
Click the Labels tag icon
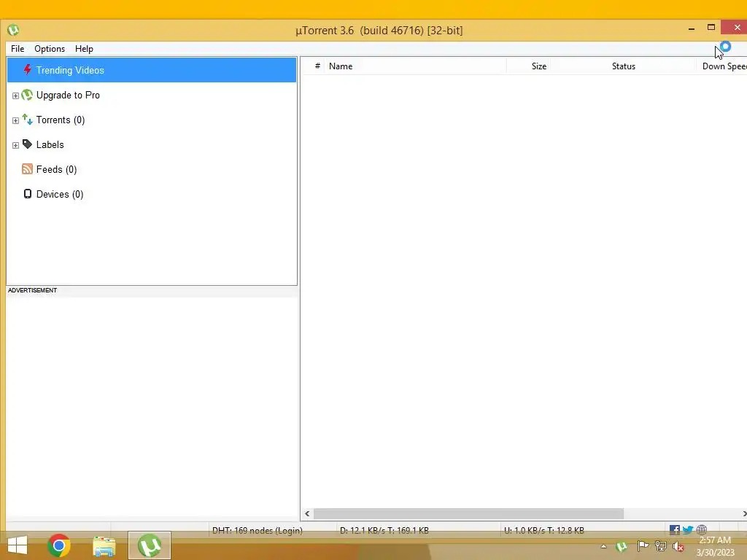pos(27,144)
